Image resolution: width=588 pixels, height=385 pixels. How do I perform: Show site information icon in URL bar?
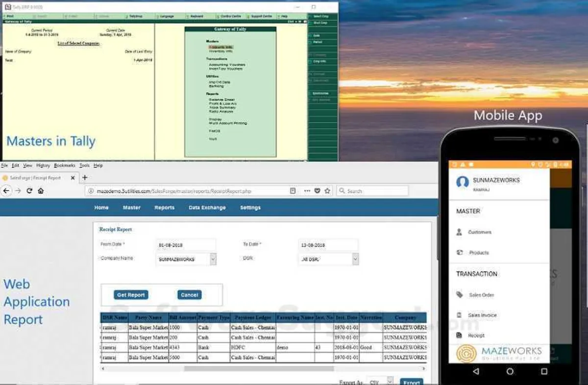pos(92,191)
